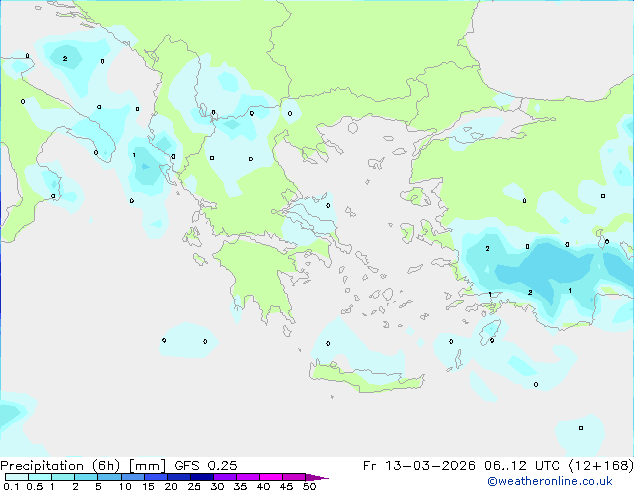Screen dimensions: 634x490
Task: Click the legend tick label '0.1'
Action: (x=11, y=486)
